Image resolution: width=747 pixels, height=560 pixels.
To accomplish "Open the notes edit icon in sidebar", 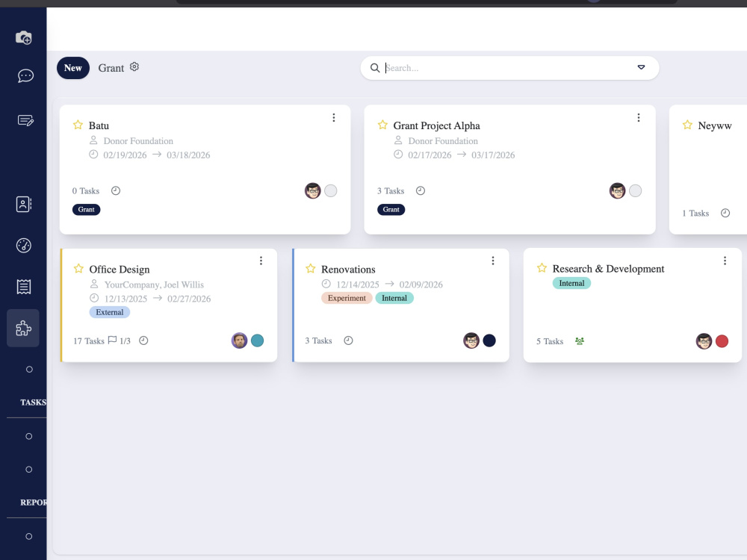I will pos(25,120).
